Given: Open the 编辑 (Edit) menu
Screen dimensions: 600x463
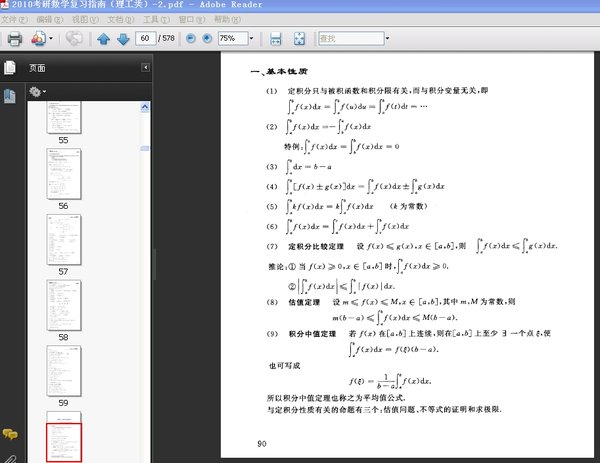Looking at the screenshot, I should (x=50, y=20).
